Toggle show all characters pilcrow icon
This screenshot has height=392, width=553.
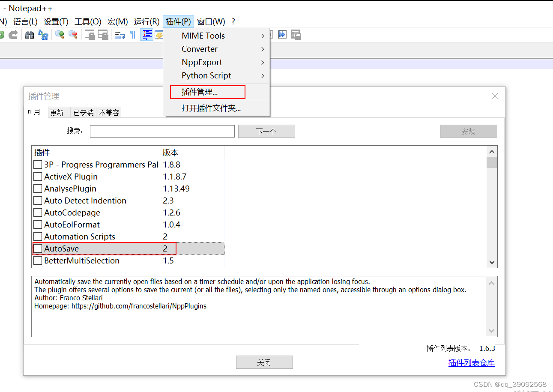(x=133, y=35)
